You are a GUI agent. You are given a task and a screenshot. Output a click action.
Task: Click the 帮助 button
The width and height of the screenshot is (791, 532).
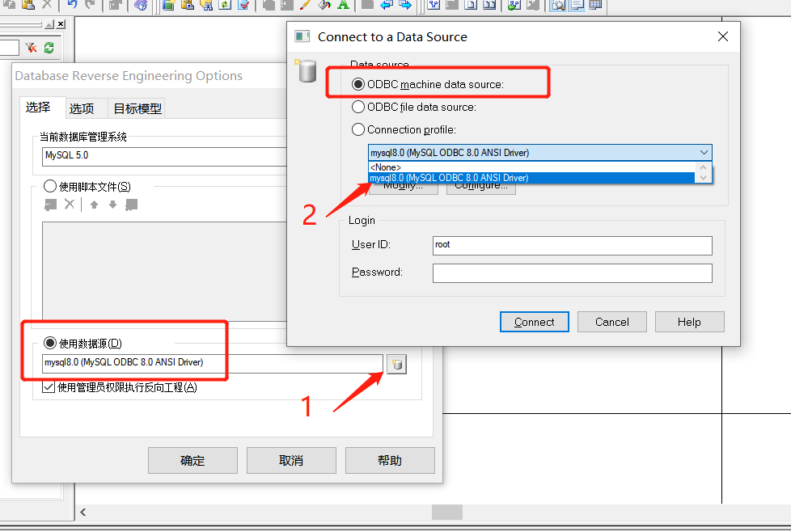[390, 460]
